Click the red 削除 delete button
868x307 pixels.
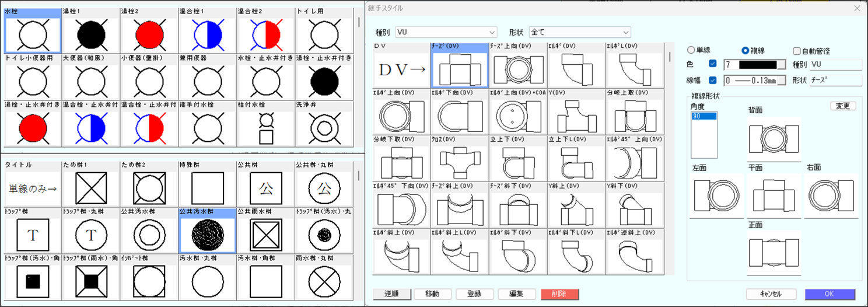560,294
